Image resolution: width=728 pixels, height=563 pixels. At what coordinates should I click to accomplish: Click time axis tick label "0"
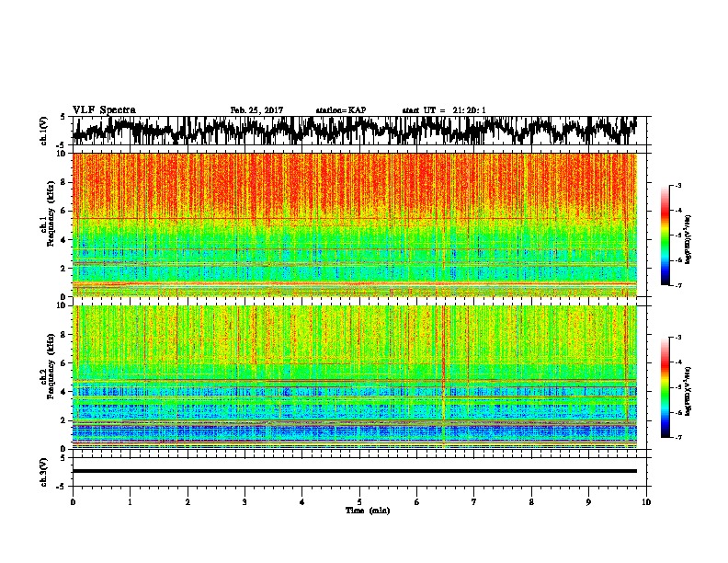click(x=73, y=502)
